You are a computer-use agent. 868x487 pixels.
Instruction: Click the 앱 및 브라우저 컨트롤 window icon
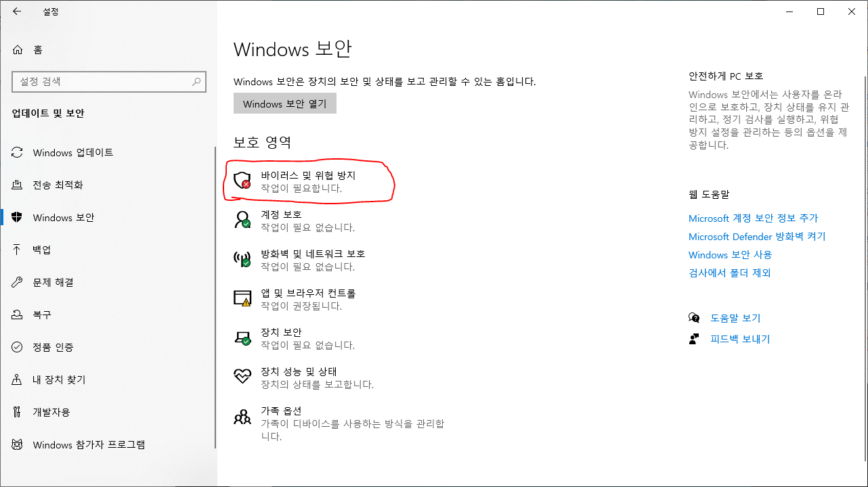[242, 298]
